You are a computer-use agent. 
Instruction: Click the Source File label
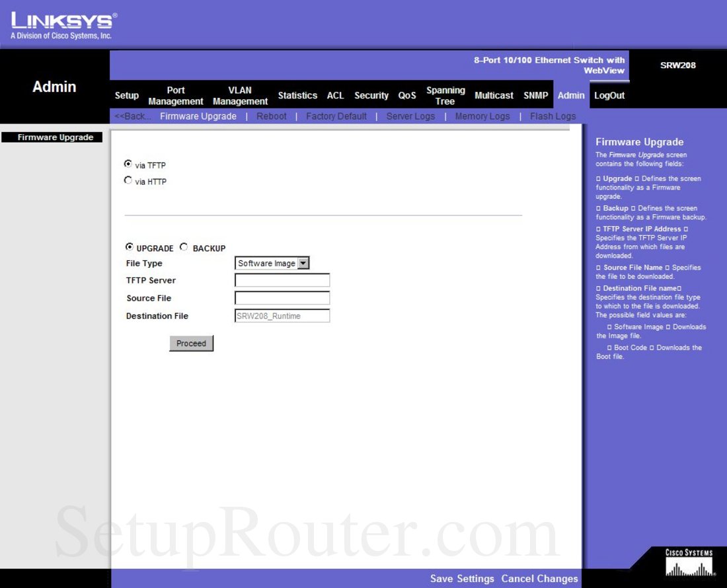(x=149, y=298)
